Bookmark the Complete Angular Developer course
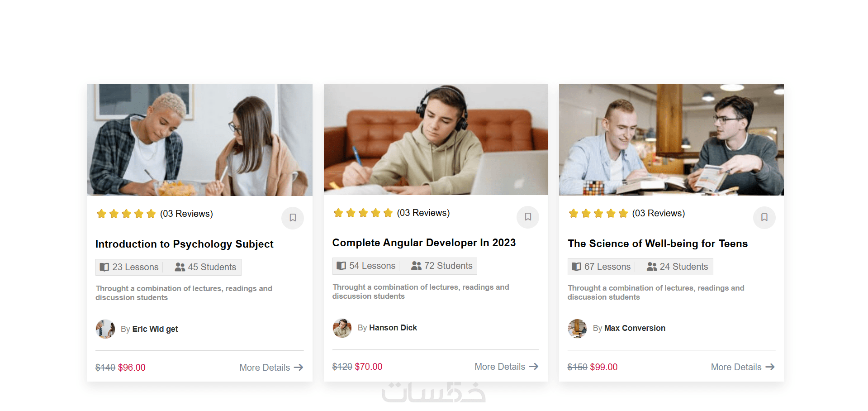 [x=528, y=217]
